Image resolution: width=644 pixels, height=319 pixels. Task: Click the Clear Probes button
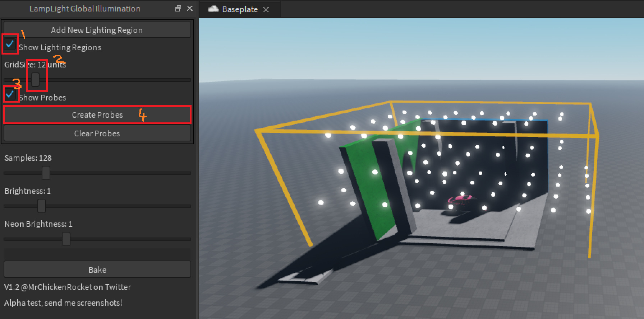click(97, 133)
